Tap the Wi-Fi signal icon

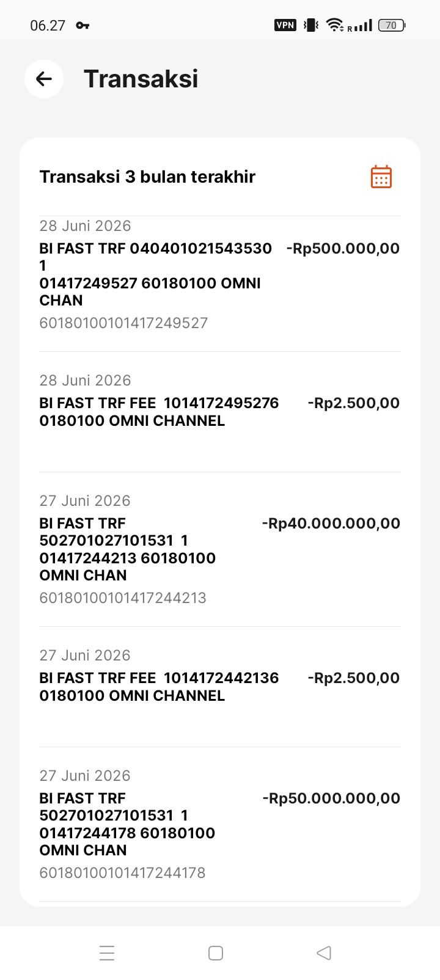(x=335, y=25)
